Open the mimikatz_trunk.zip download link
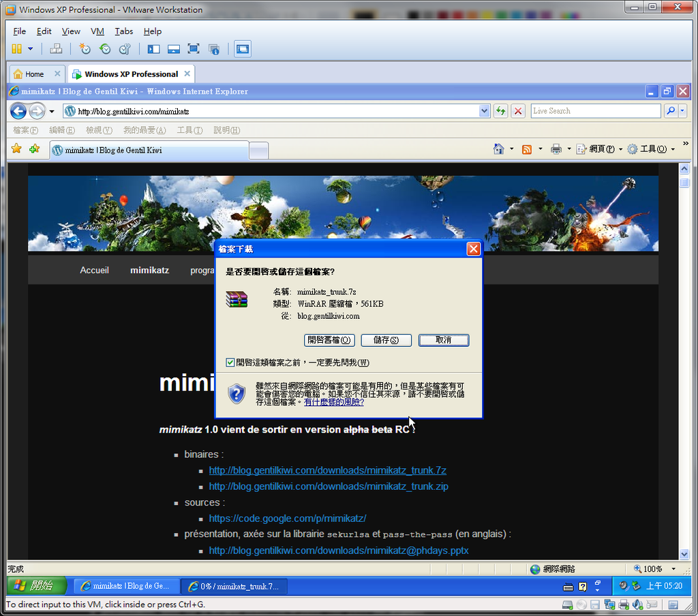 coord(329,486)
